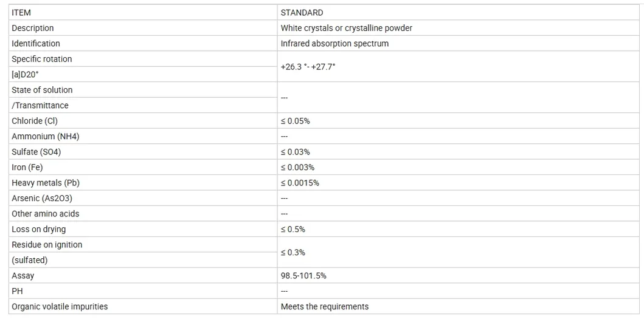644x319 pixels.
Task: Select the +26.3 °- +27.7° value
Action: [x=308, y=66]
